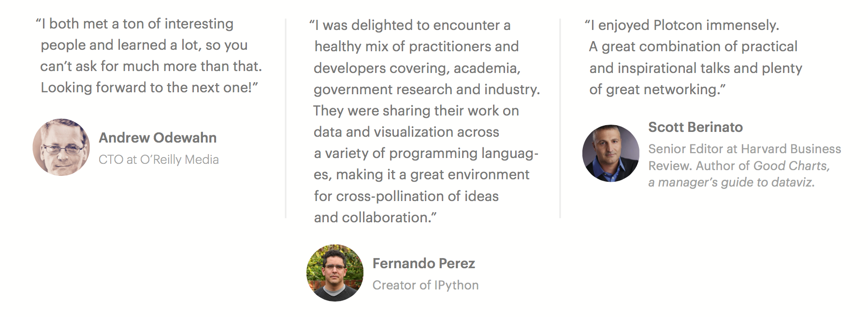Click the 'I enjoyed Plotcon immensely' line
Screen dimensions: 868x317
point(682,25)
